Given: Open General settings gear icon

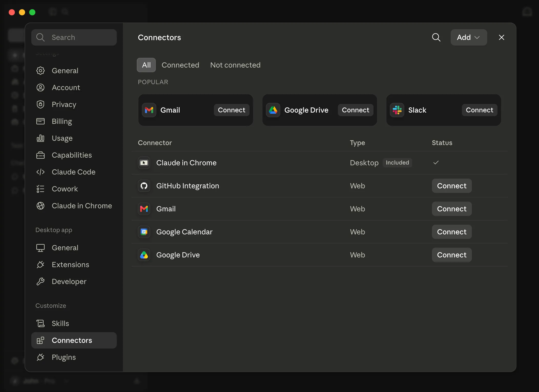Looking at the screenshot, I should 40,71.
